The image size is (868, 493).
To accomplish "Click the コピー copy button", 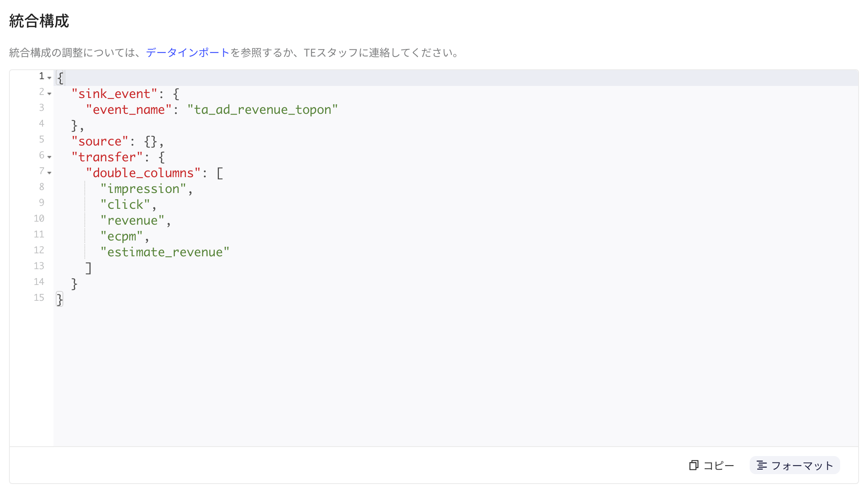I will click(712, 465).
